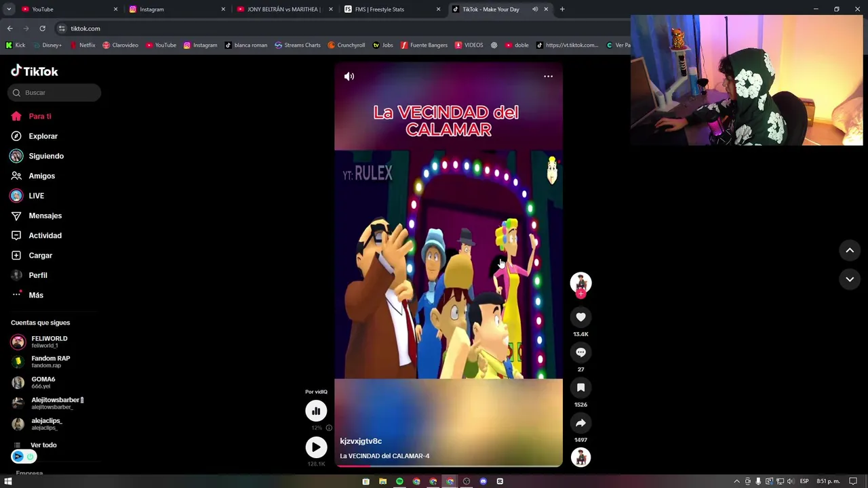
Task: Click La VECINDAD del CALAMAR-4 caption
Action: pos(384,456)
